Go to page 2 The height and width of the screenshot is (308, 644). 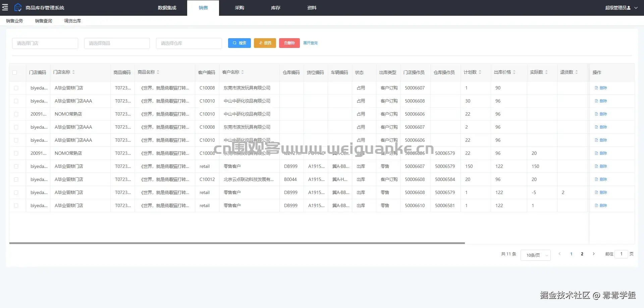click(582, 254)
